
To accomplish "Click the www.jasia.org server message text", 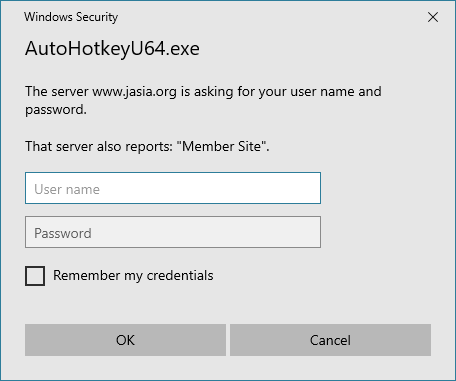I will point(203,100).
